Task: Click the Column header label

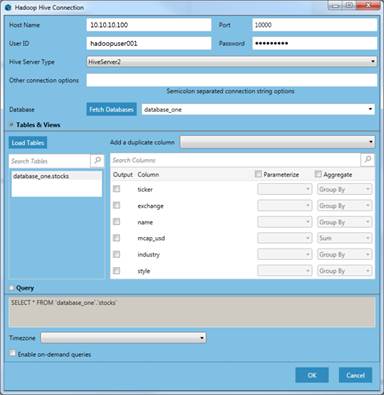Action: coord(148,174)
